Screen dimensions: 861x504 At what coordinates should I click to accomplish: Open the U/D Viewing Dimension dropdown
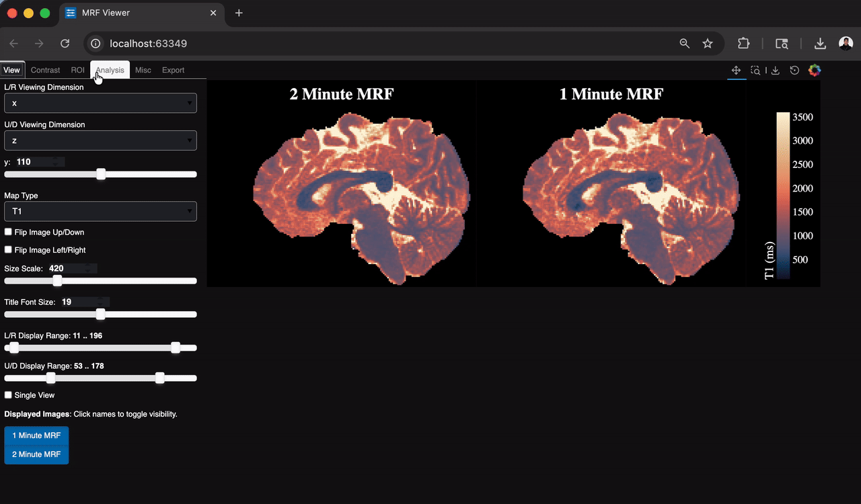[x=100, y=140]
